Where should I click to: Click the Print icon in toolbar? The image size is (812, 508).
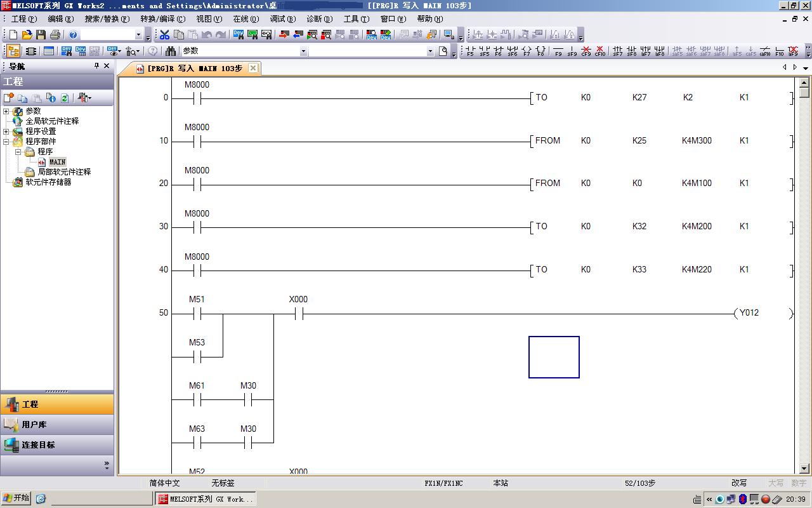pos(55,35)
